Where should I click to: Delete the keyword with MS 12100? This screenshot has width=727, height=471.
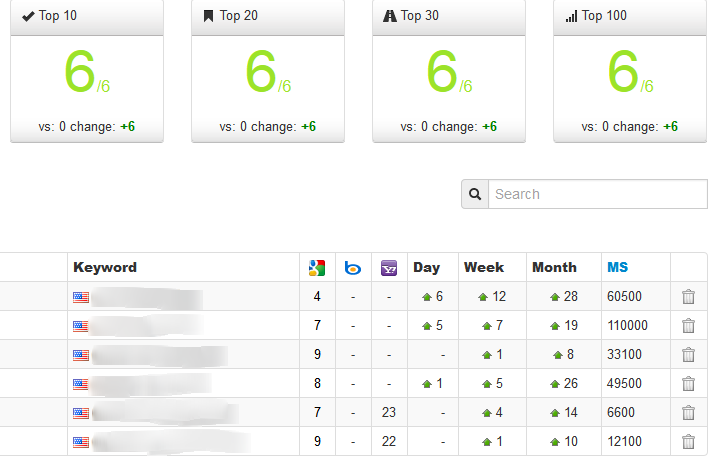689,441
